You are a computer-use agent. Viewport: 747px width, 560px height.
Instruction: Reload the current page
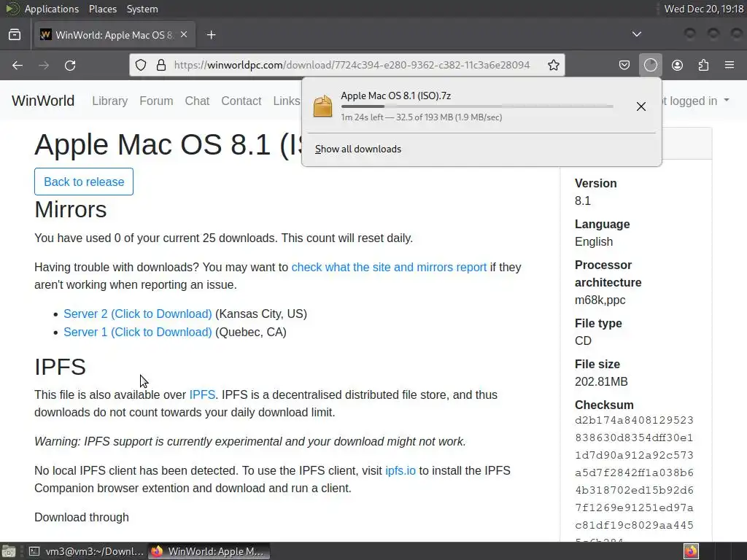click(x=70, y=65)
